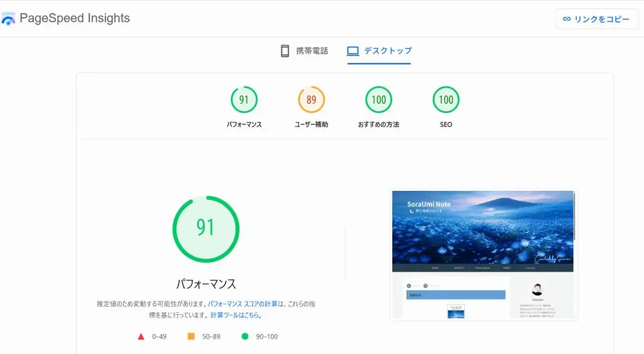This screenshot has width=644, height=354.
Task: Click the red triangle 0–49 legend icon
Action: (x=141, y=337)
